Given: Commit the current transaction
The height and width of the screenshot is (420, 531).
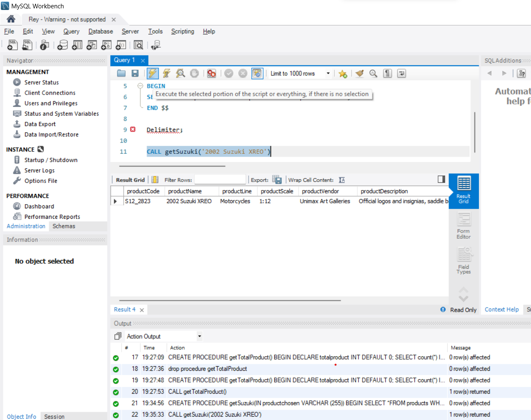Looking at the screenshot, I should [229, 73].
